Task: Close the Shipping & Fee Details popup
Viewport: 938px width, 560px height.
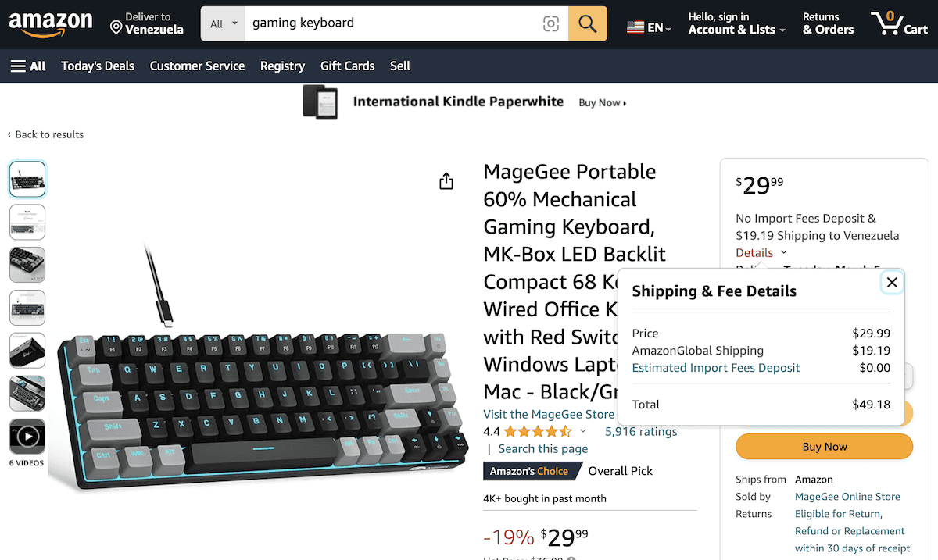Action: click(x=891, y=282)
